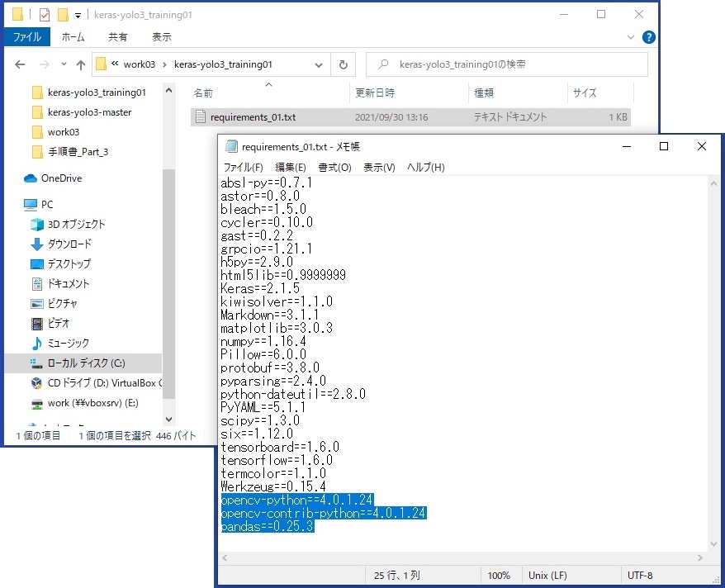Click the Explorer Forward arrow
Image resolution: width=725 pixels, height=588 pixels.
(x=45, y=64)
